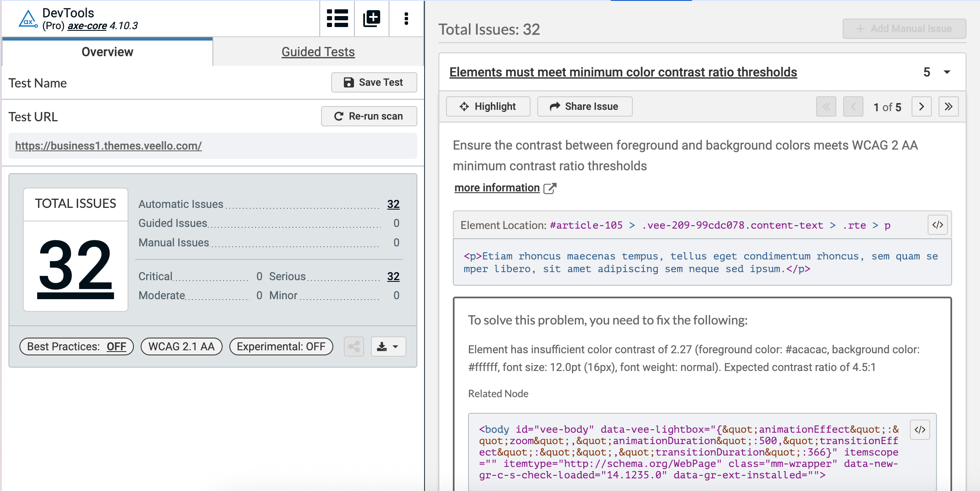Open the export download dropdown
Screen dimensions: 980x491
coord(388,346)
